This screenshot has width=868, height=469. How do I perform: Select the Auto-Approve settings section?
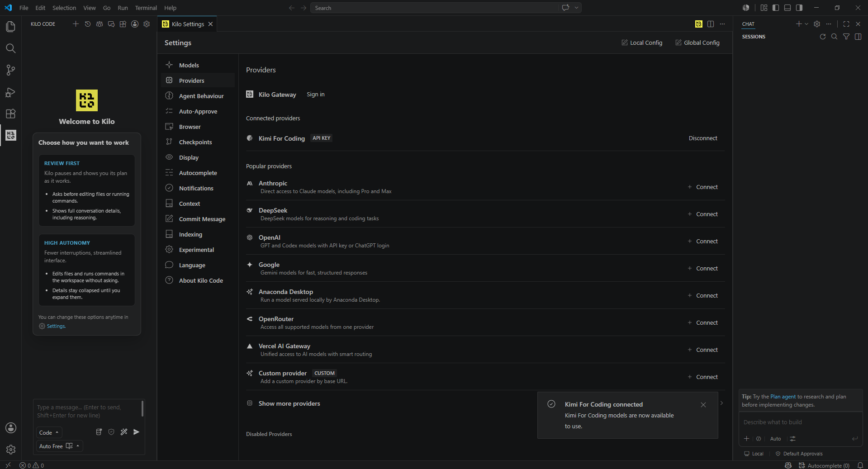pos(198,111)
